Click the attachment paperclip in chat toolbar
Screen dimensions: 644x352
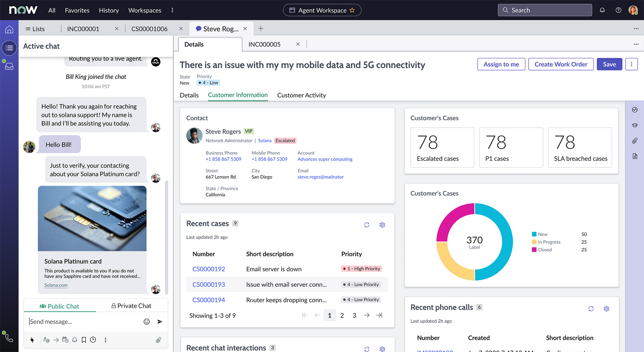coord(158,340)
